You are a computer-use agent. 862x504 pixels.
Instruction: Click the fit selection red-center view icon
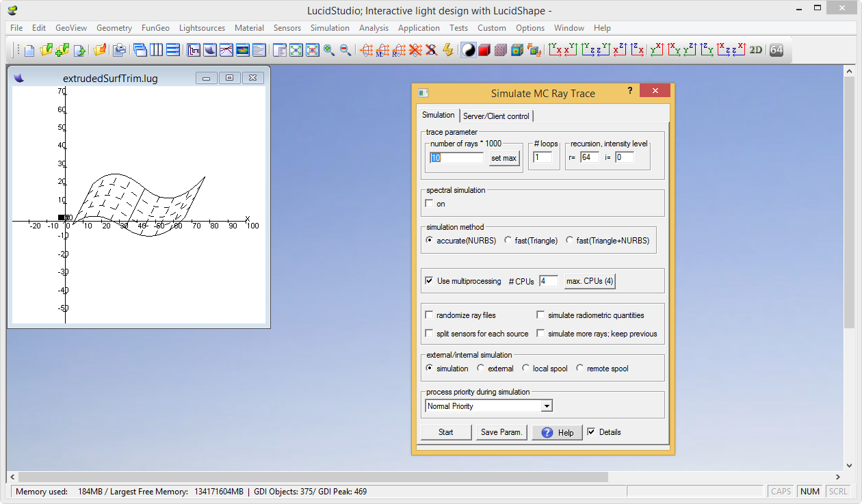(x=313, y=50)
